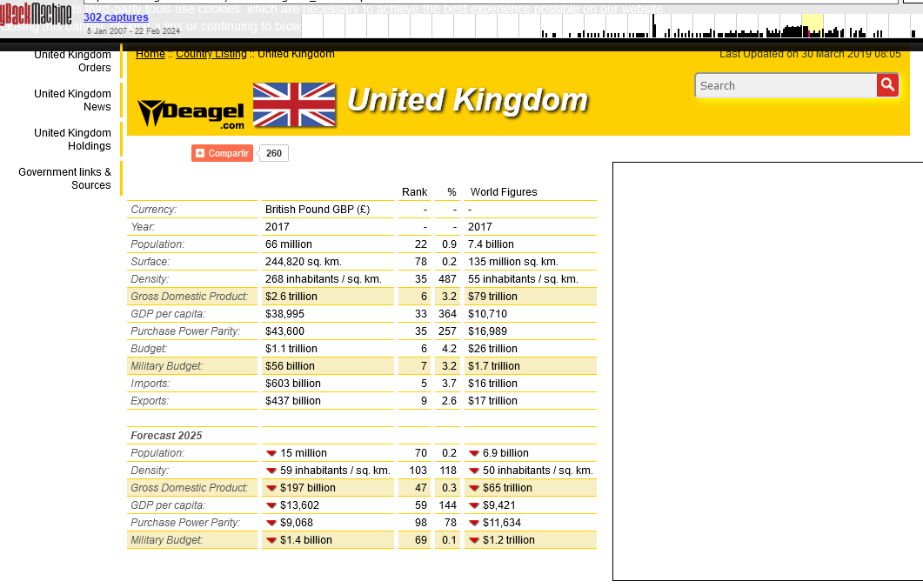Screen dimensions: 923x588
Task: Click the '135 million sq. km.' world value
Action: coord(513,262)
